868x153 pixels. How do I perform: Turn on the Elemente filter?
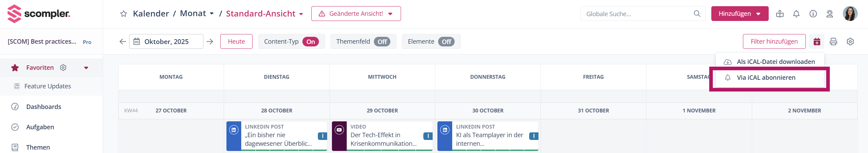click(446, 42)
